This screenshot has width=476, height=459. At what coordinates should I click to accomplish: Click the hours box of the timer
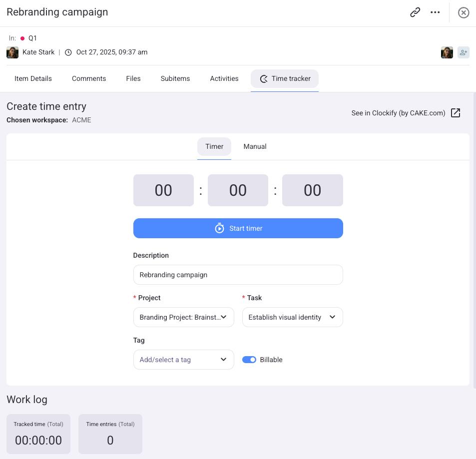coord(163,190)
